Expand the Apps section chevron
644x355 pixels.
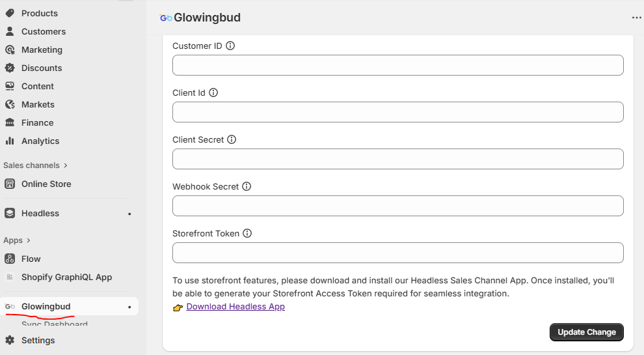(x=29, y=240)
